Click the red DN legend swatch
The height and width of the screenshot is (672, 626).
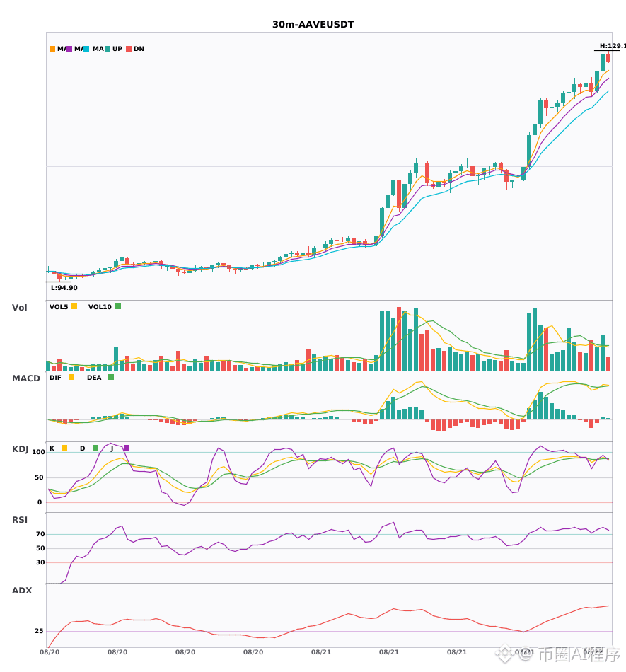(129, 49)
